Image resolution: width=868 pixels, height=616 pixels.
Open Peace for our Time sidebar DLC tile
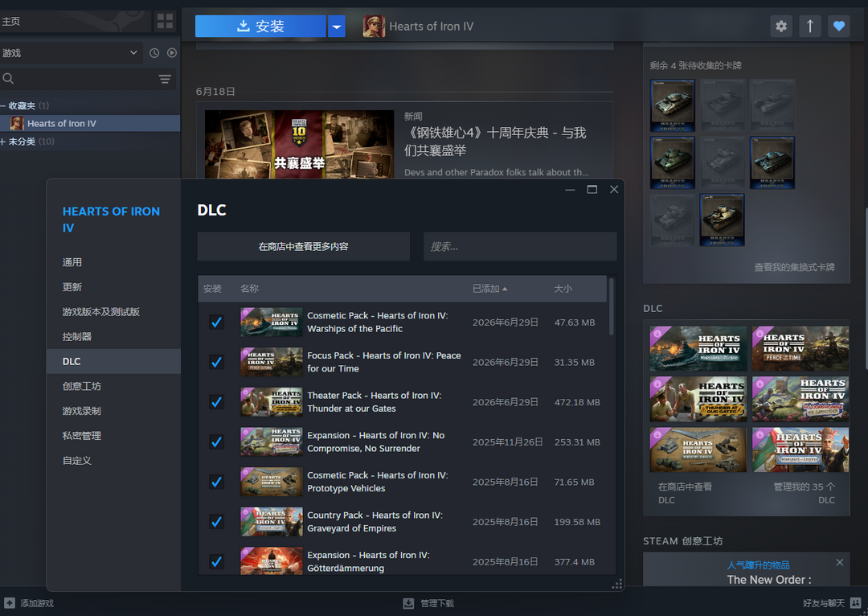pos(800,348)
